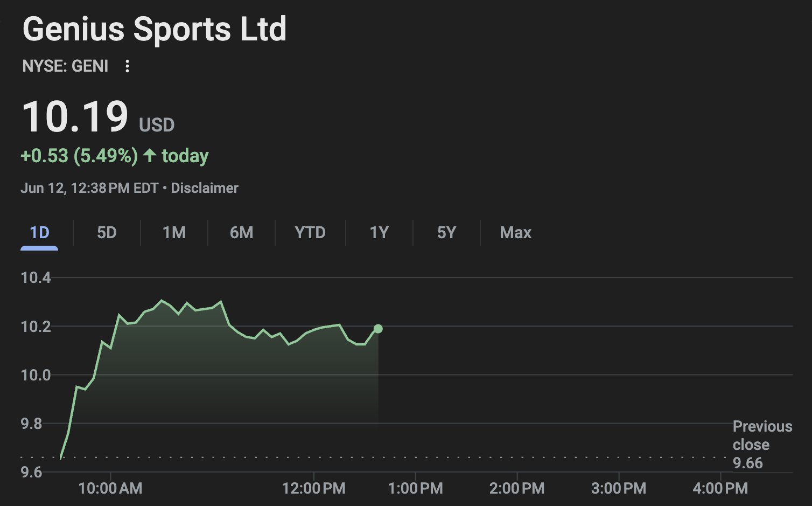Screen dimensions: 812x506
Task: Click the Previous close 9.66 label
Action: coord(762,445)
